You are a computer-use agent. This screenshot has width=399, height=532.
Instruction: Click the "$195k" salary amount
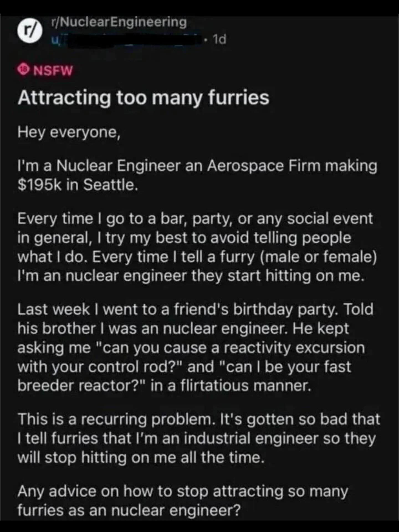click(x=39, y=185)
